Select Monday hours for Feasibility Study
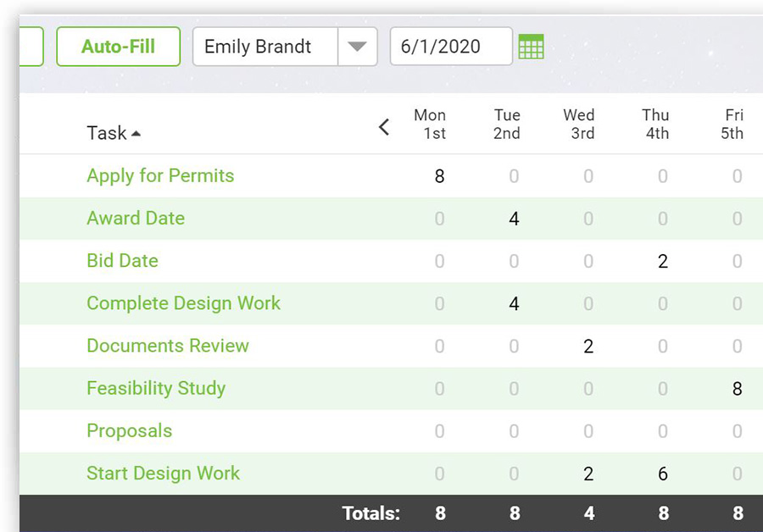This screenshot has height=532, width=763. click(x=439, y=389)
